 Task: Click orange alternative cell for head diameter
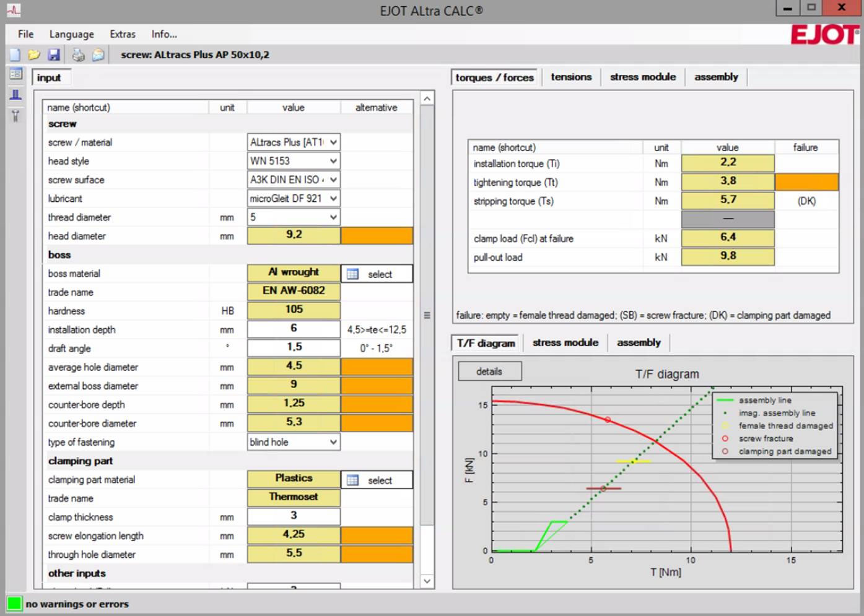click(377, 236)
